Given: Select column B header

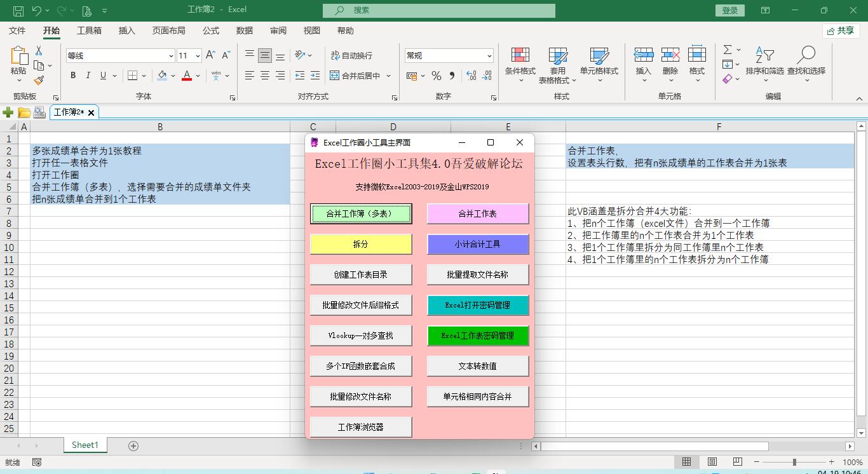Looking at the screenshot, I should 160,127.
